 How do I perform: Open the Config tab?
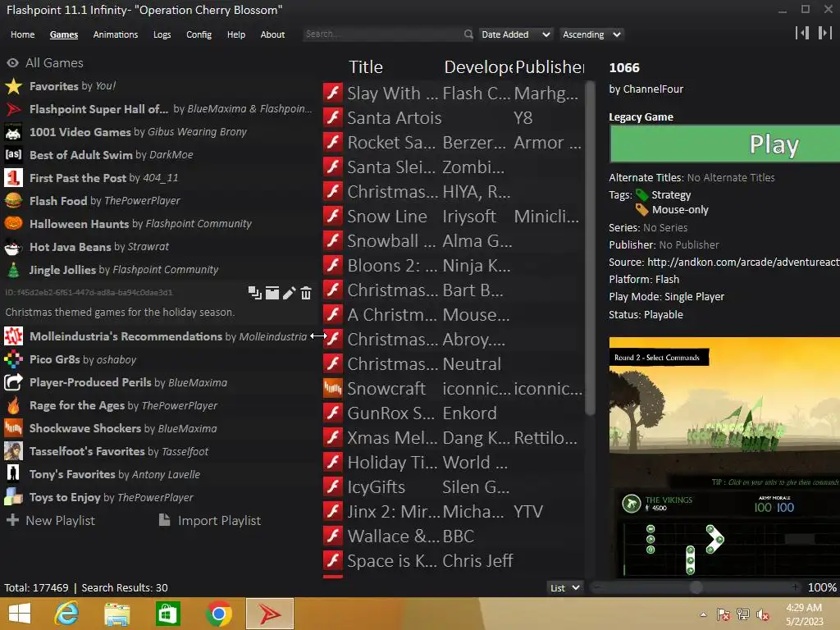[199, 34]
